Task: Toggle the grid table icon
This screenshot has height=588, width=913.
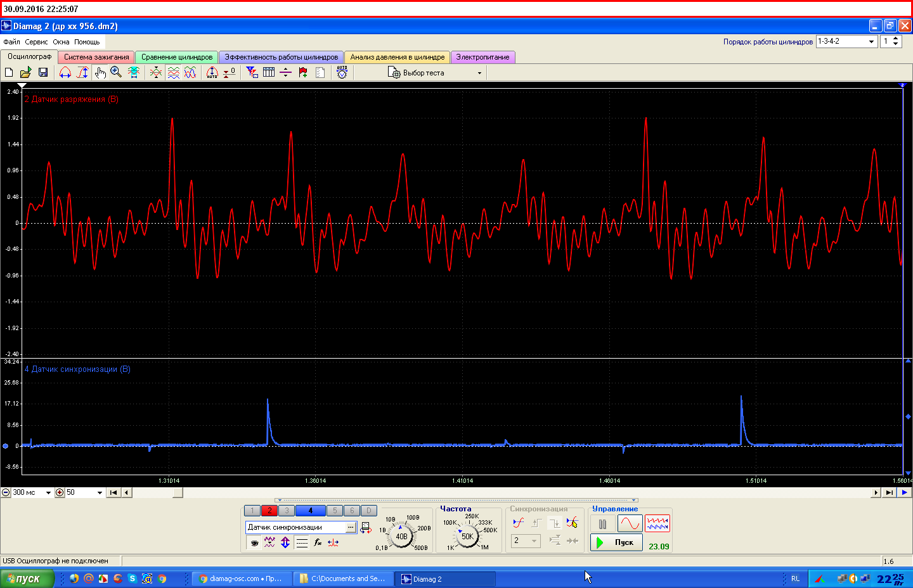Action: (269, 72)
